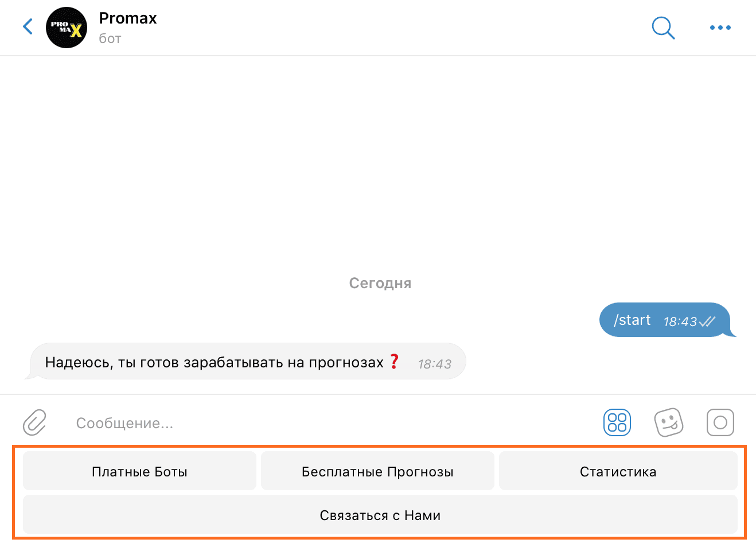Open the three-dot chat options menu
756x543 pixels.
(720, 27)
